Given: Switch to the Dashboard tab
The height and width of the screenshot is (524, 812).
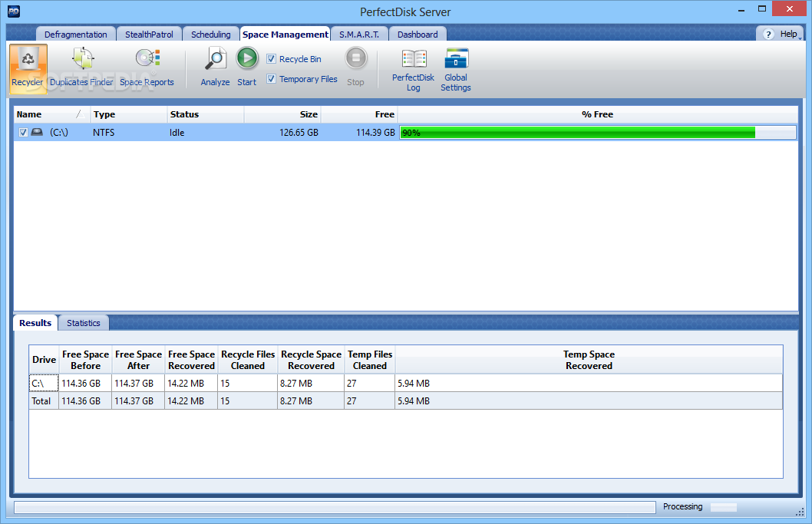Looking at the screenshot, I should pyautogui.click(x=418, y=35).
